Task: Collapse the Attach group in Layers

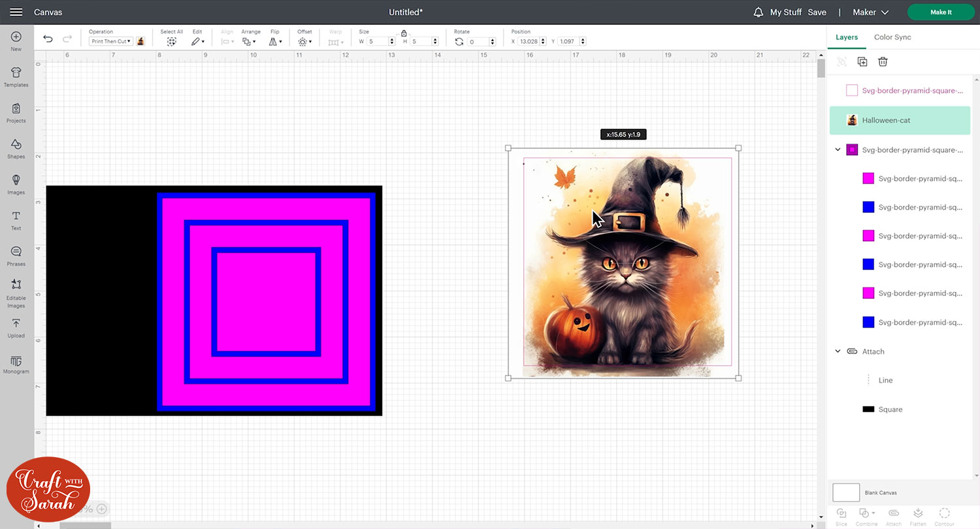Action: (838, 351)
